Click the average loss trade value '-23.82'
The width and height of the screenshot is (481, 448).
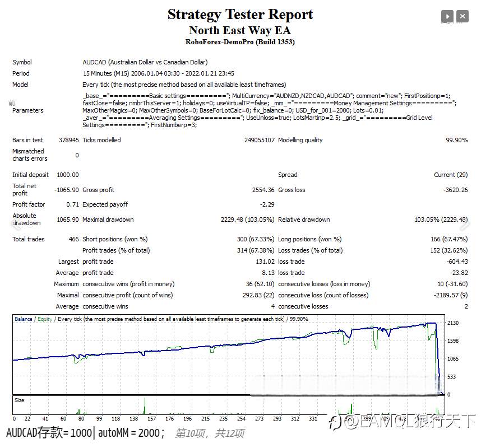pyautogui.click(x=459, y=273)
